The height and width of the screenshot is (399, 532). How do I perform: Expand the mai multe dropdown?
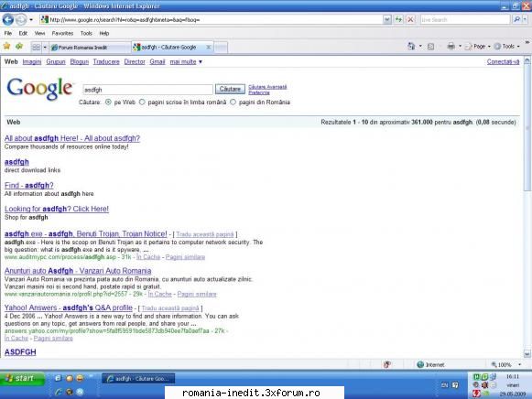tap(186, 61)
